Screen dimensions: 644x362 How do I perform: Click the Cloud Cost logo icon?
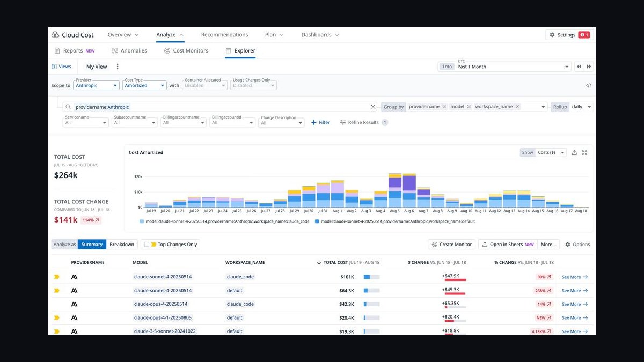point(55,35)
